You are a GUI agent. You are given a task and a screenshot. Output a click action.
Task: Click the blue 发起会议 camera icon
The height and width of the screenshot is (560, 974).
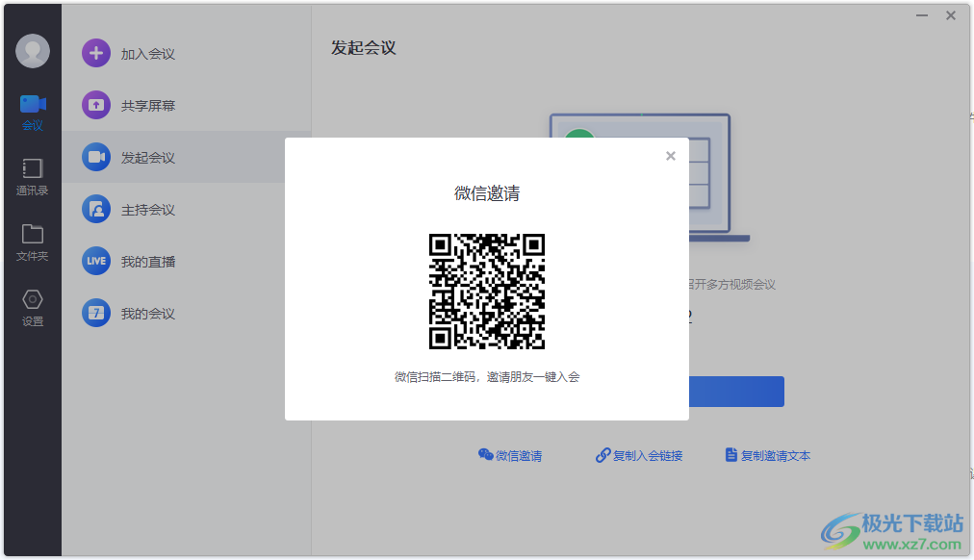click(96, 157)
